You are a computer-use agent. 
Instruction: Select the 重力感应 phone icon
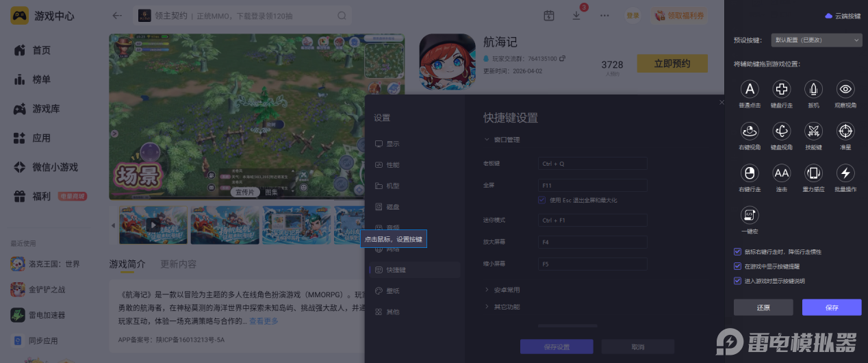pyautogui.click(x=814, y=173)
